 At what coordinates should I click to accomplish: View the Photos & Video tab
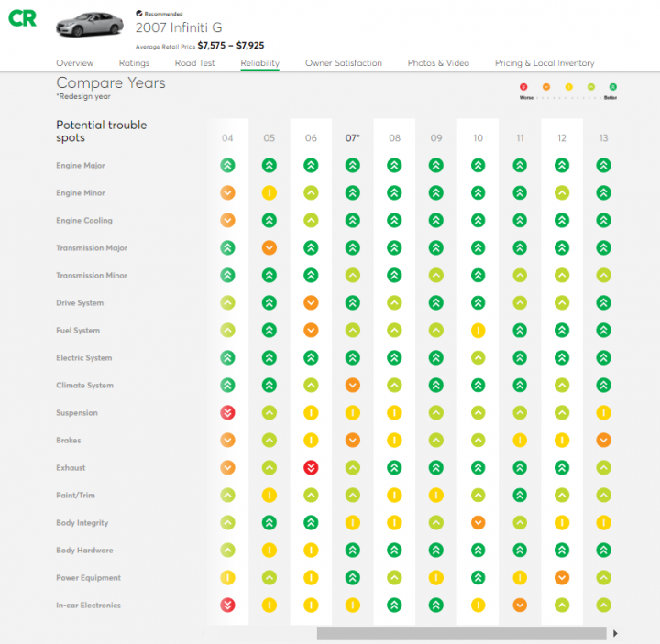coord(438,62)
